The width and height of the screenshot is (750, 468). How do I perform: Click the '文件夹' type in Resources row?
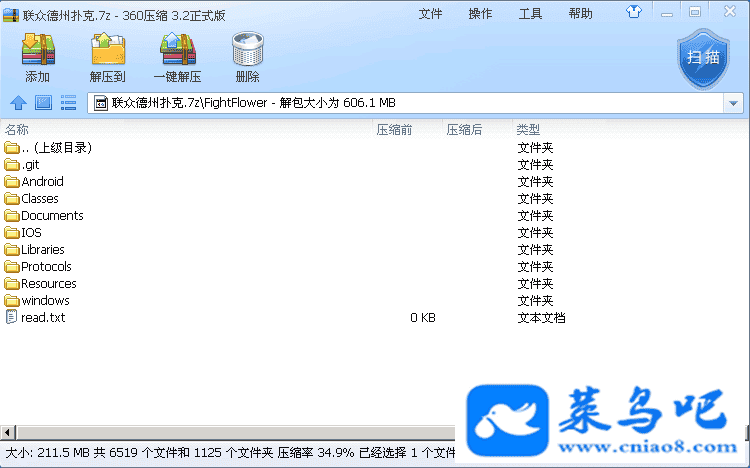point(535,284)
